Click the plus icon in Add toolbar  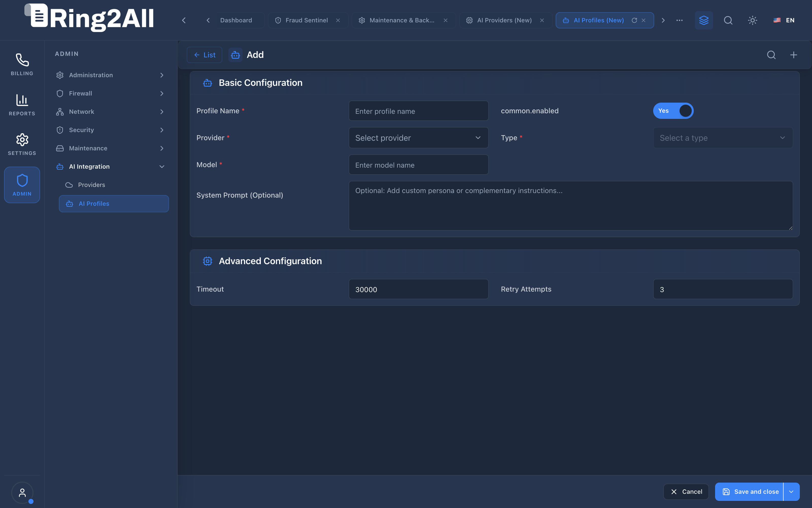pos(793,55)
